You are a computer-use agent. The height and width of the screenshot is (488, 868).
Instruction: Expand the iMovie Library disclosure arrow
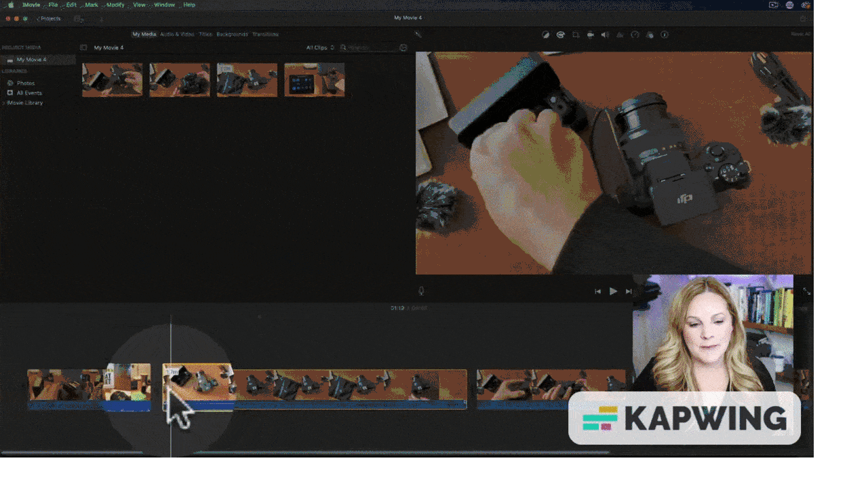click(x=3, y=103)
